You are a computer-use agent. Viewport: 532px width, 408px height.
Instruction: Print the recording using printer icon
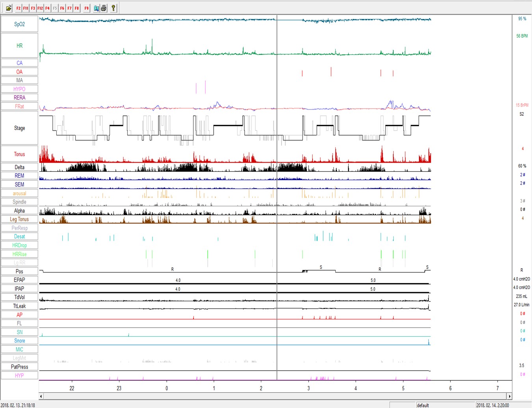point(104,8)
